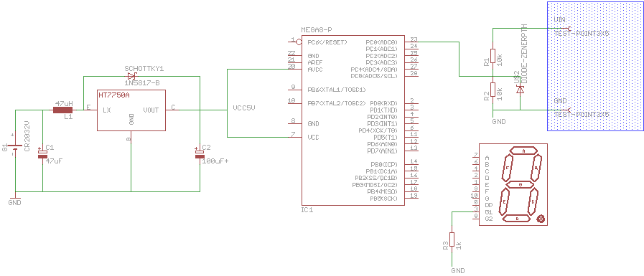The height and width of the screenshot is (276, 644).
Task: Click the 100uF+ capacitor value
Action: (215, 161)
